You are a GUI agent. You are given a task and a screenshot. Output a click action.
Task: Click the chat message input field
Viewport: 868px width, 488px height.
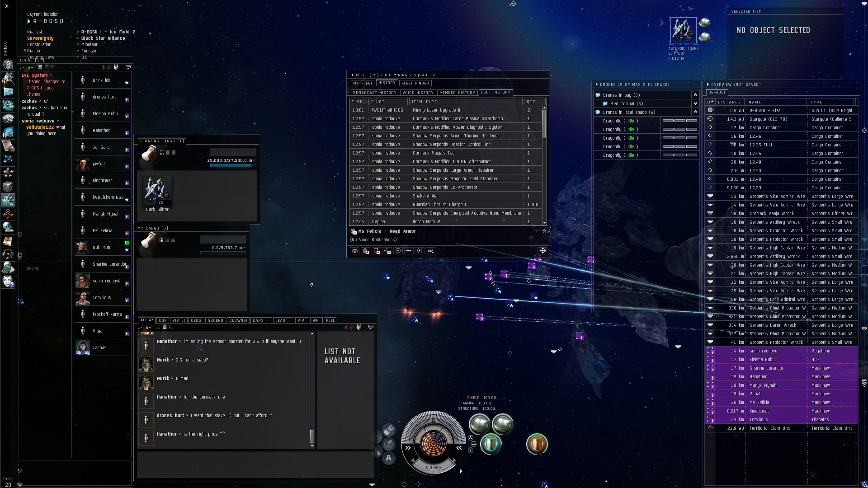coord(255,465)
